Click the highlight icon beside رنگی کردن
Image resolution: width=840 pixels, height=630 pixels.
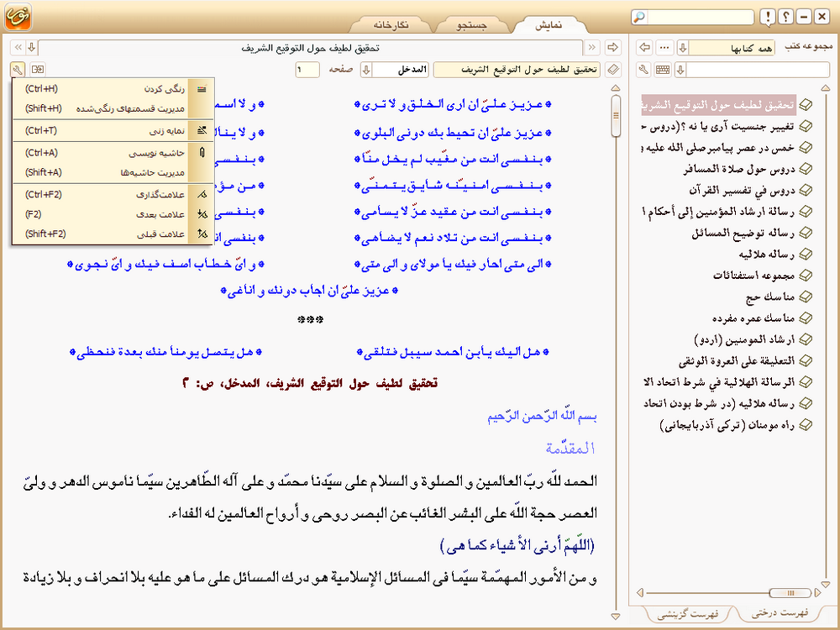pos(202,89)
